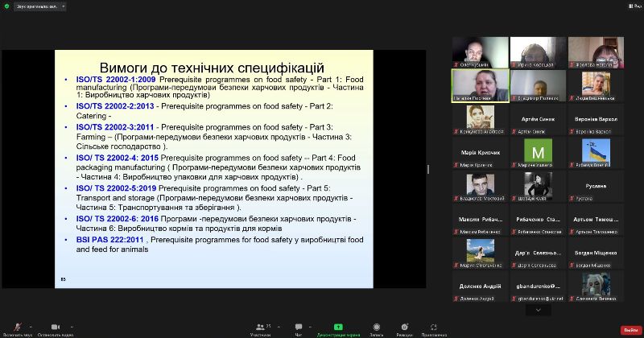
Task: Open the Участники participants panel
Action: point(260,330)
